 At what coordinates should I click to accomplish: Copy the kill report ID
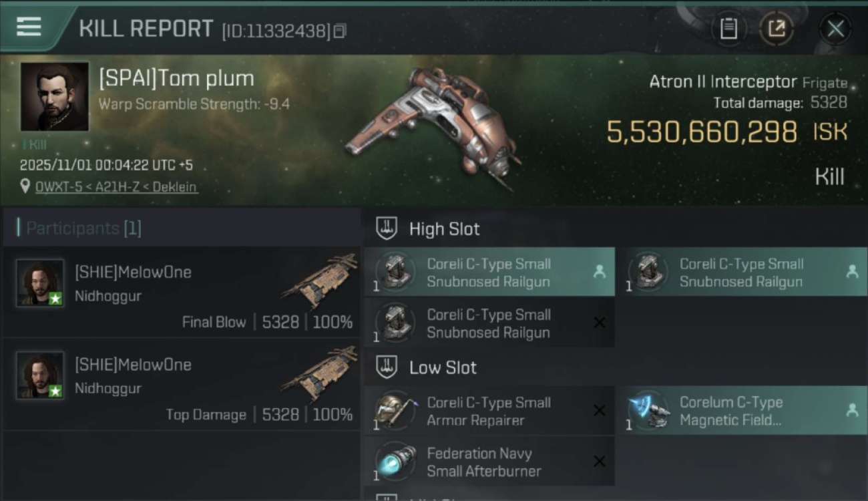(x=340, y=31)
